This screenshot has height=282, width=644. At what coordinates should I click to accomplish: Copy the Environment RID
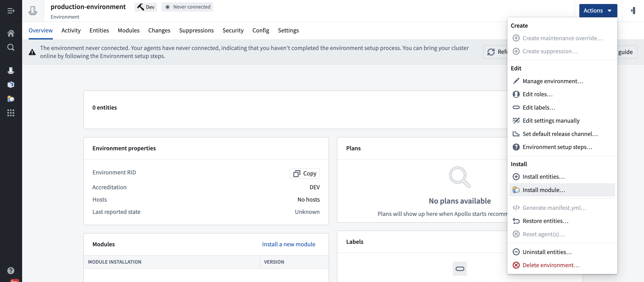(305, 173)
